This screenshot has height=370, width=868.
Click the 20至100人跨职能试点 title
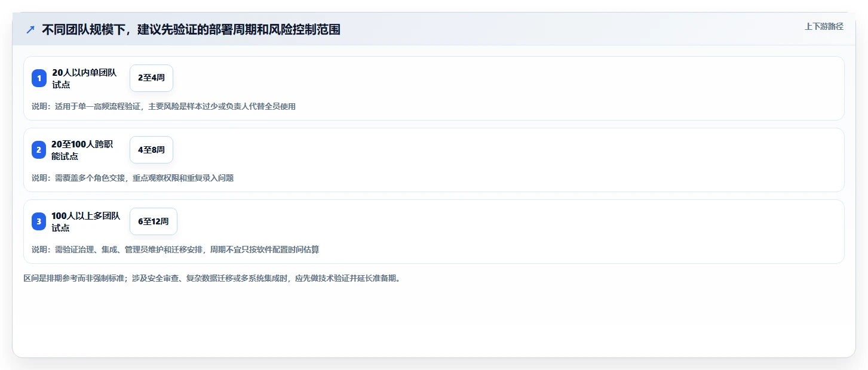tap(82, 150)
